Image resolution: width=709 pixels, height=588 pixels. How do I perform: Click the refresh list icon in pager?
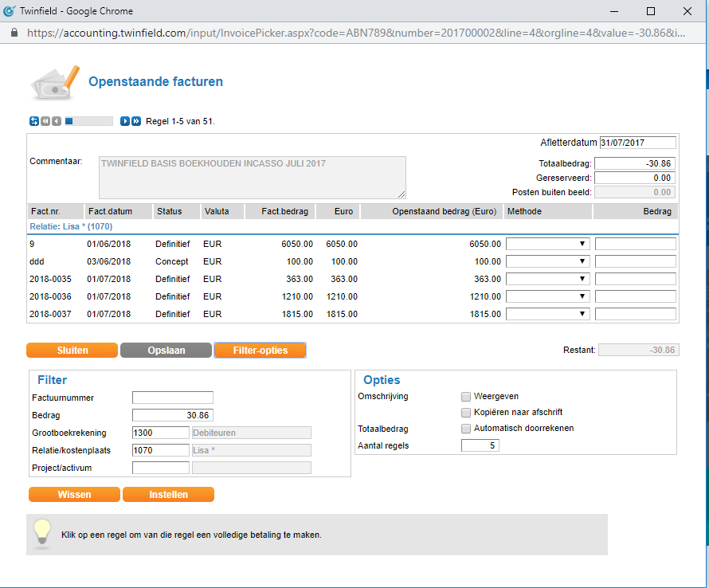click(34, 121)
